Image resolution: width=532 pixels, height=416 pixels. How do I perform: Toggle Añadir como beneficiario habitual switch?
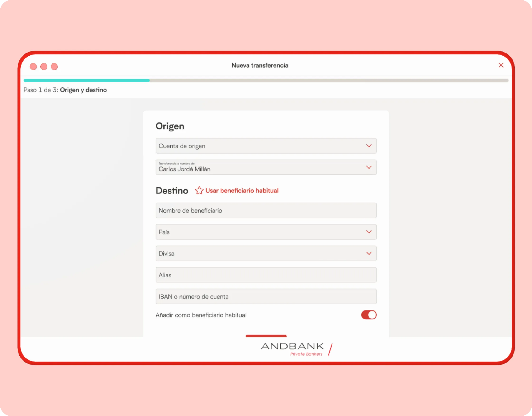click(x=369, y=315)
